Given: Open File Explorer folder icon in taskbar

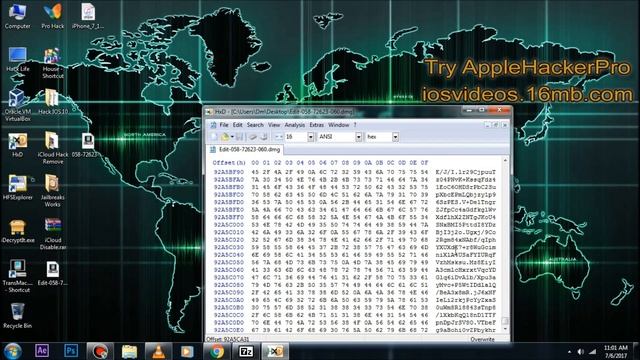Looking at the screenshot, I should [x=129, y=351].
